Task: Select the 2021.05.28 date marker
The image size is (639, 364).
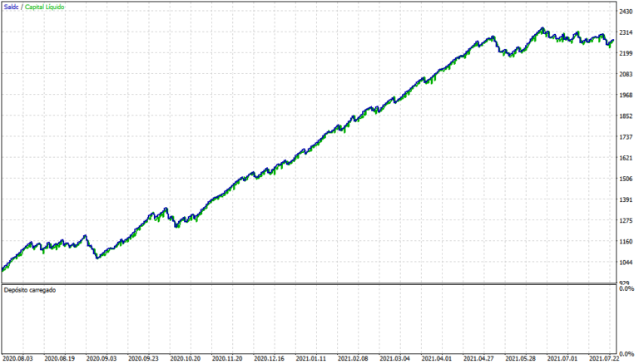Action: pos(521,359)
